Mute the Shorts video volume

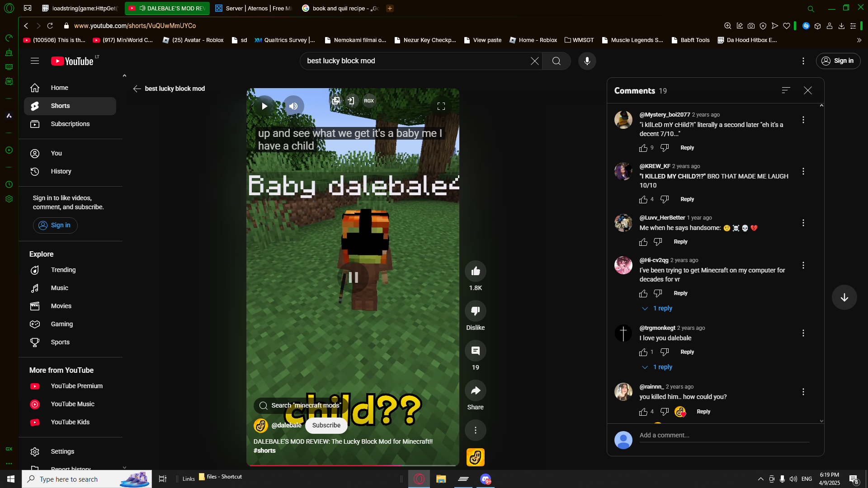click(x=294, y=106)
